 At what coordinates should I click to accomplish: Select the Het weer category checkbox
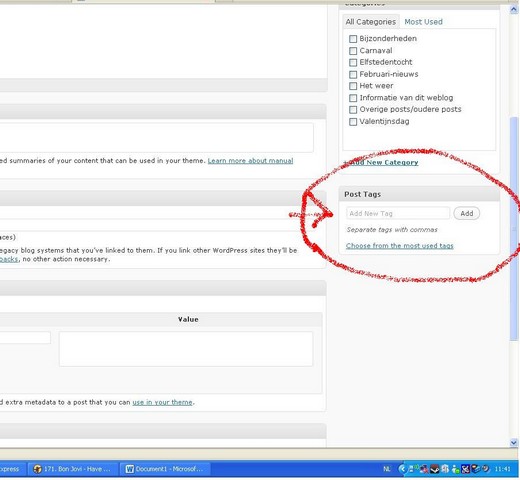353,86
